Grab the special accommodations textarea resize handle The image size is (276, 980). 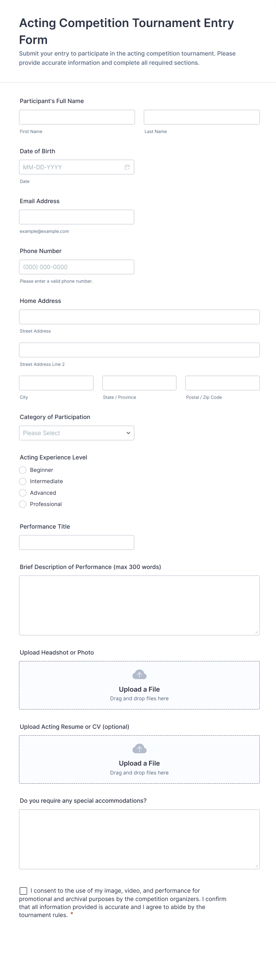tap(257, 866)
